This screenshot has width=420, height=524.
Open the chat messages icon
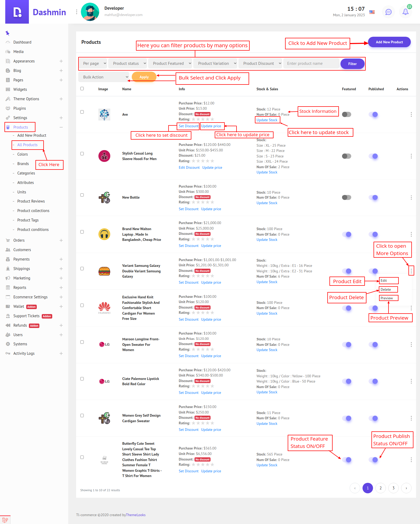[x=388, y=12]
